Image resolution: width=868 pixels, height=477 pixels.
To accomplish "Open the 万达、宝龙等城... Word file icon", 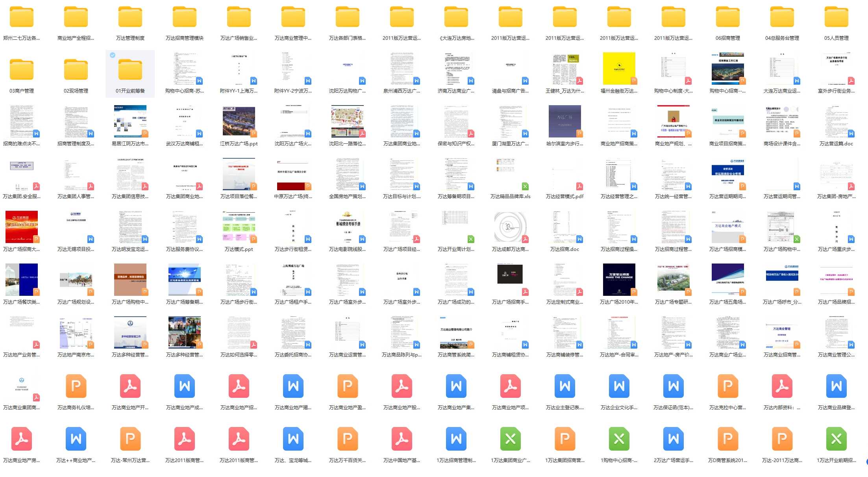I will point(293,439).
